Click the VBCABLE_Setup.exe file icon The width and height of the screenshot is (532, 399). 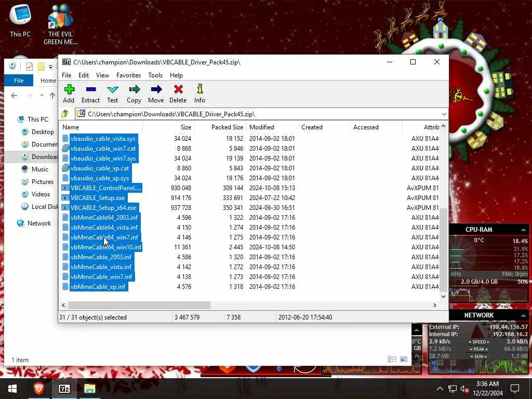point(65,198)
